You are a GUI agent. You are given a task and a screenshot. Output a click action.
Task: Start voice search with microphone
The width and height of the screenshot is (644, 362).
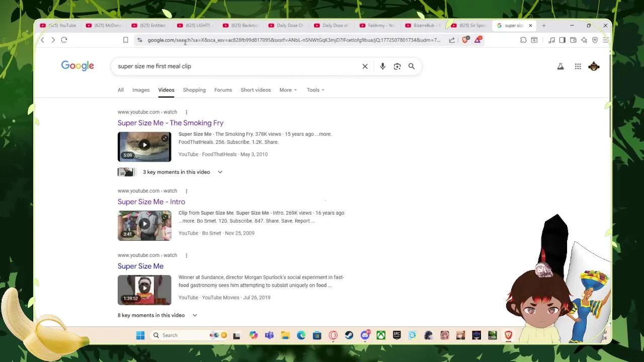pos(383,66)
